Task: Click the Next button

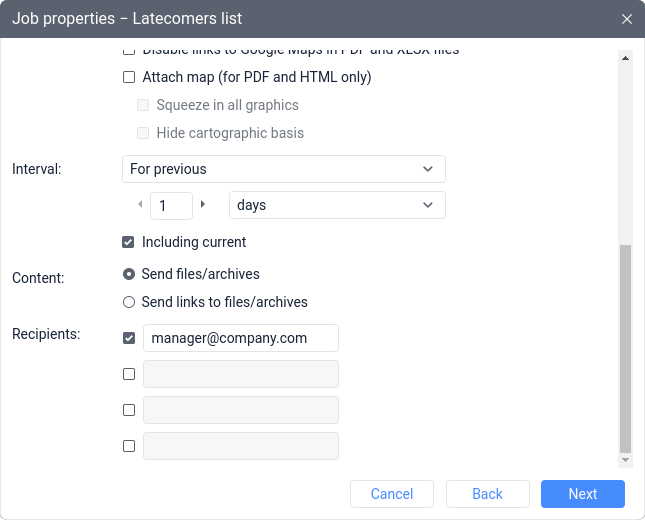Action: tap(583, 494)
